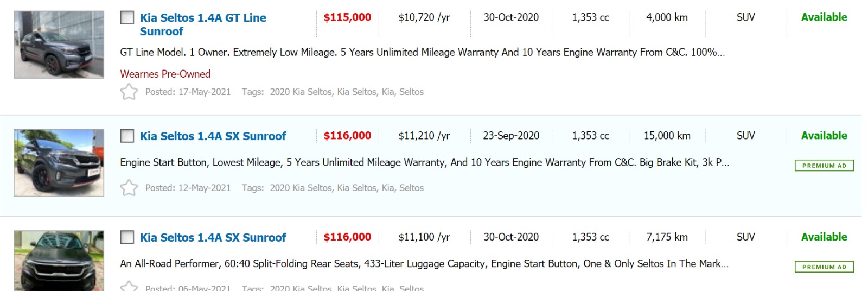The width and height of the screenshot is (868, 291).
Task: Open the Seltos SX Sunroof with 7,175 km
Action: (x=213, y=237)
